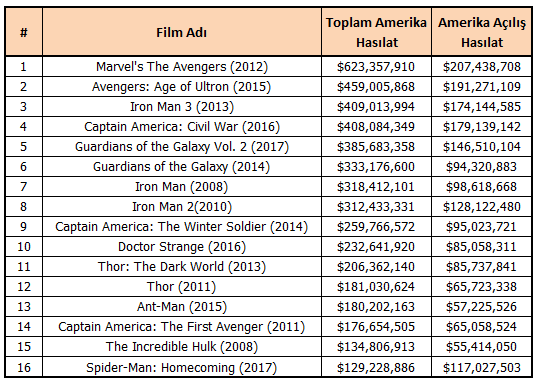Select Guardians of the Galaxy Vol. 2 row title
This screenshot has width=538, height=382.
(x=182, y=147)
